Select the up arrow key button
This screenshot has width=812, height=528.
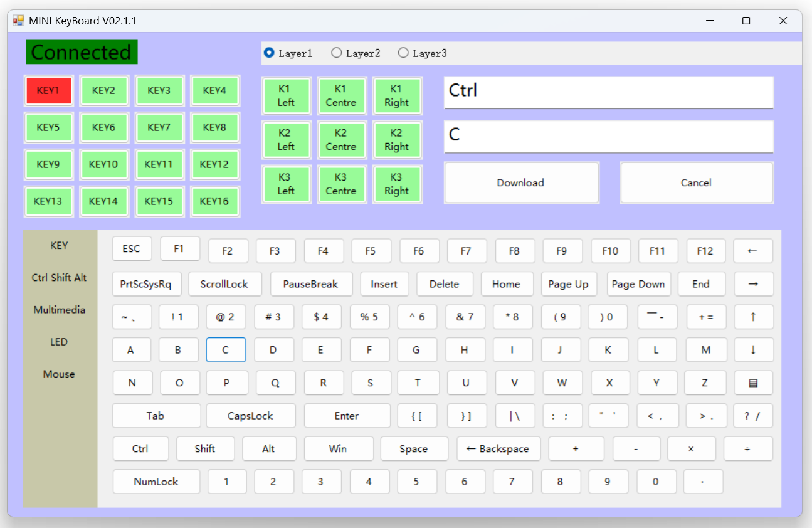[x=753, y=317]
